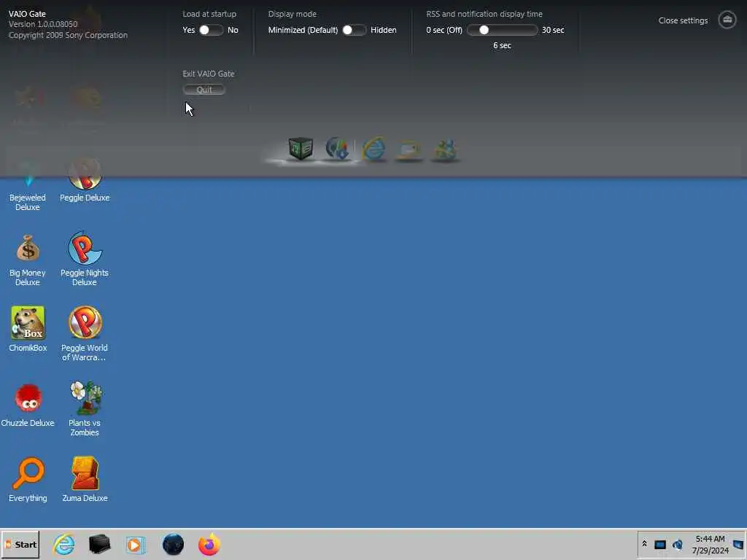Select the Plants vs Zombies desktop icon
This screenshot has height=560, width=747.
point(85,408)
